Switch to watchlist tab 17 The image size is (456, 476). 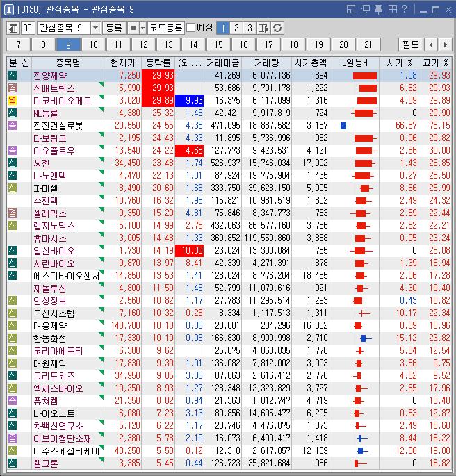(269, 45)
